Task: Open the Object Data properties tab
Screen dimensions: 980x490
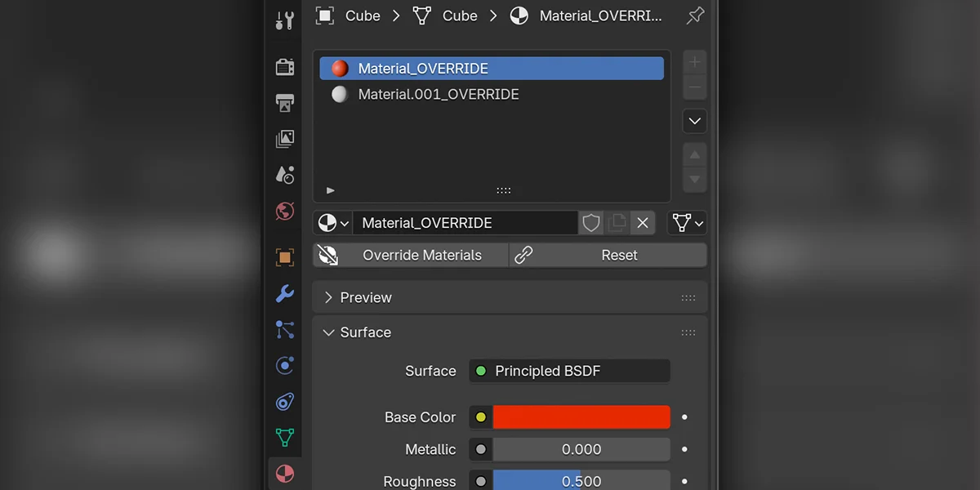Action: (284, 438)
